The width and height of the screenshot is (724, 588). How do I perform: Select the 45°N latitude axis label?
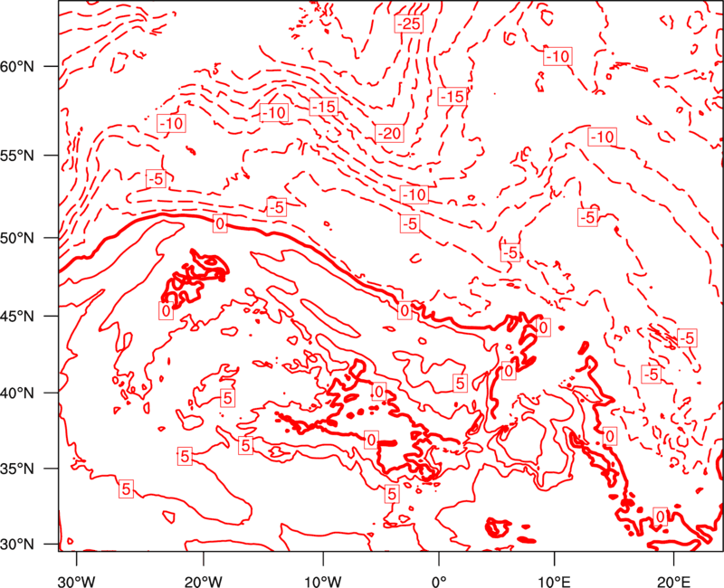[x=17, y=316]
